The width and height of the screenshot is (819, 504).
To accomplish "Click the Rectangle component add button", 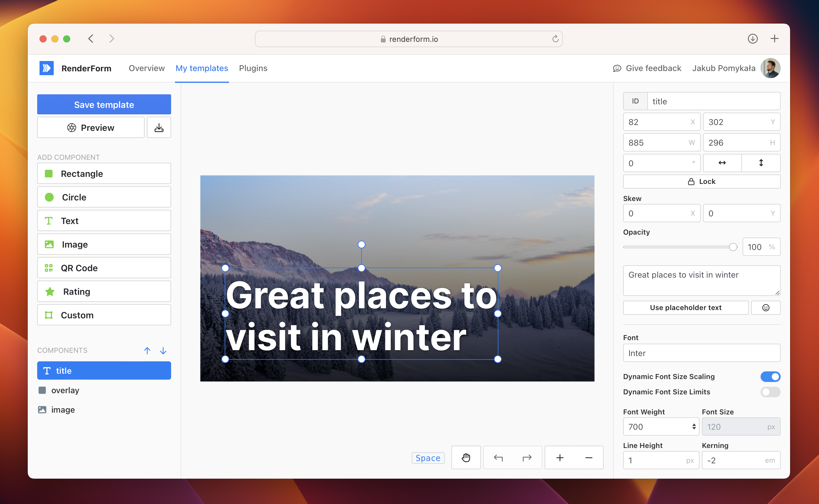I will (104, 173).
